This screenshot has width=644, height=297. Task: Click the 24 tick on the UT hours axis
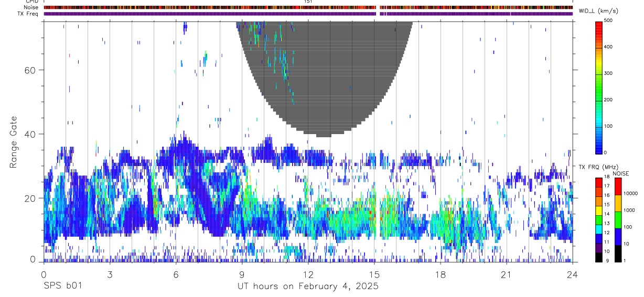(x=573, y=273)
